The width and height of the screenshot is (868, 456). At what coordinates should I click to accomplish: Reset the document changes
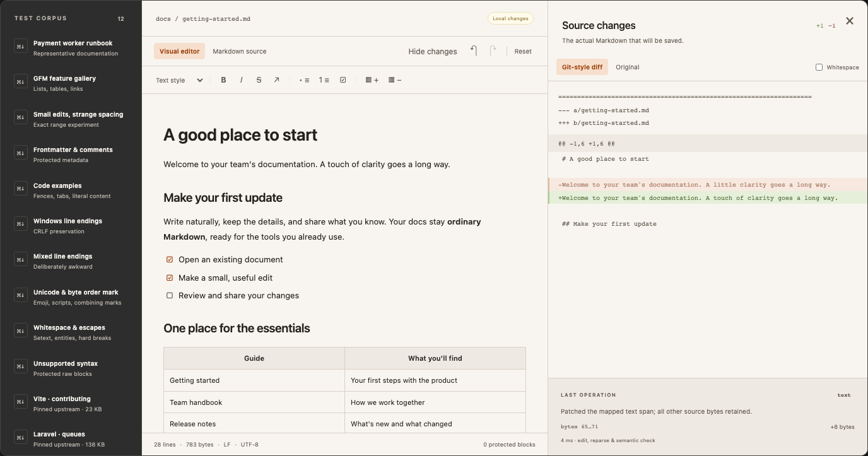523,51
